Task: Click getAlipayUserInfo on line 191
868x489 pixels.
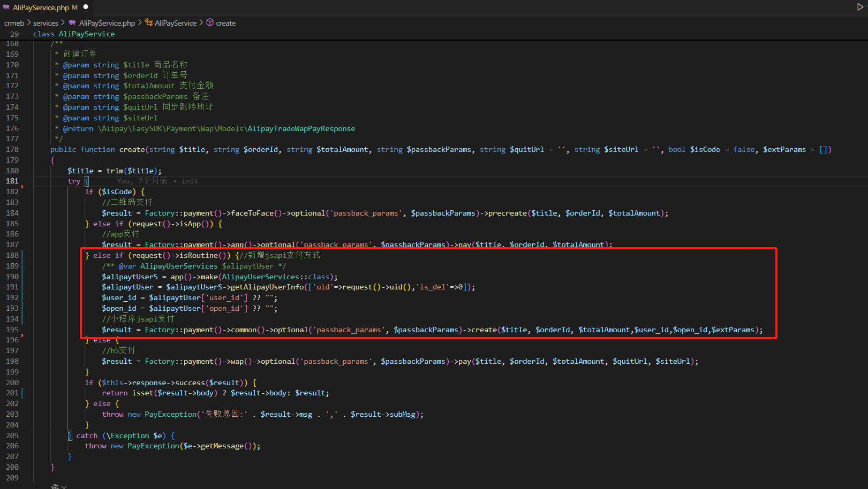Action: pos(267,287)
